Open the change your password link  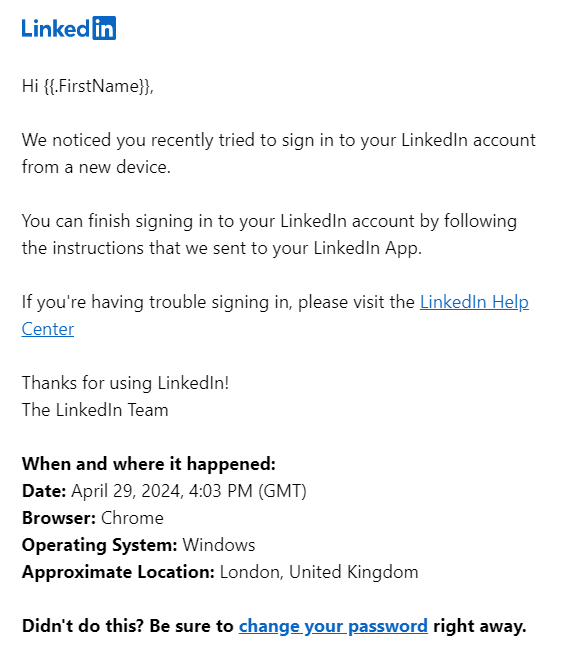[x=333, y=626]
